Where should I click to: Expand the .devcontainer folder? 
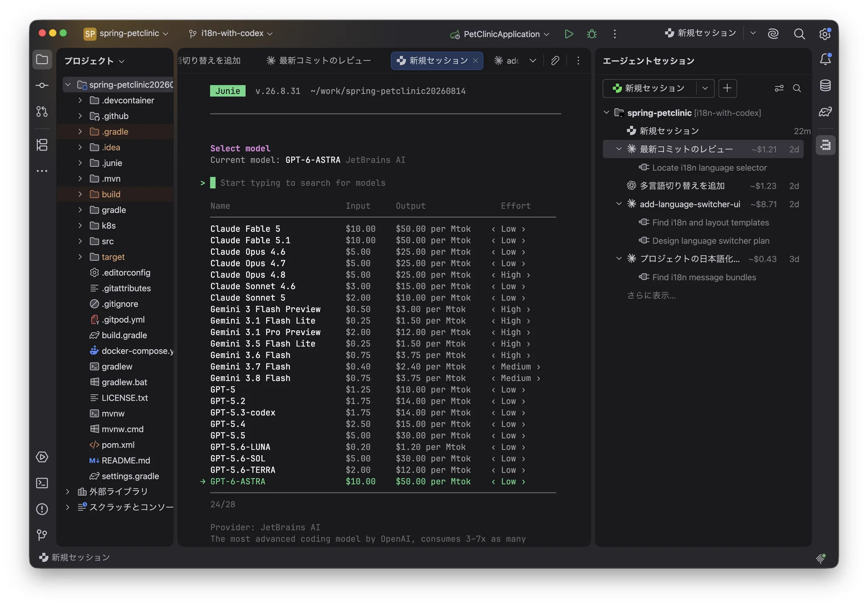pos(80,100)
